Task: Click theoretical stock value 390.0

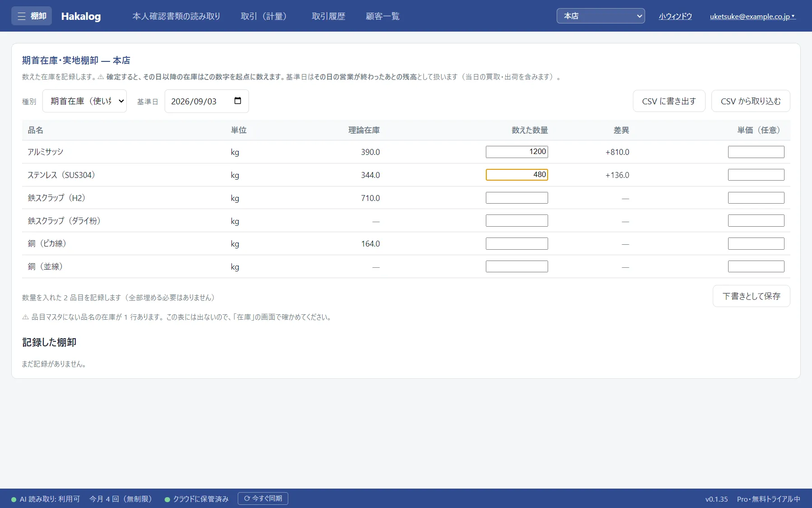Action: click(x=370, y=152)
